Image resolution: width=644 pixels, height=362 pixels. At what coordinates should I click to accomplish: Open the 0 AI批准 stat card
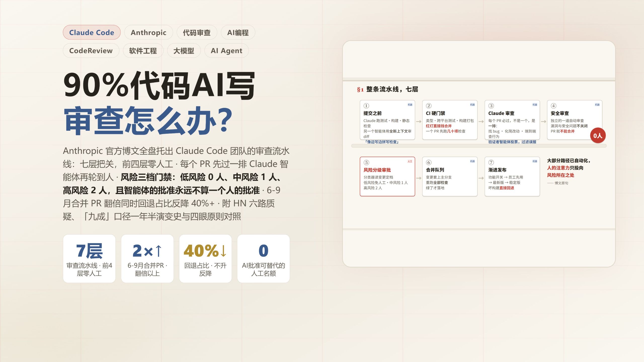264,259
